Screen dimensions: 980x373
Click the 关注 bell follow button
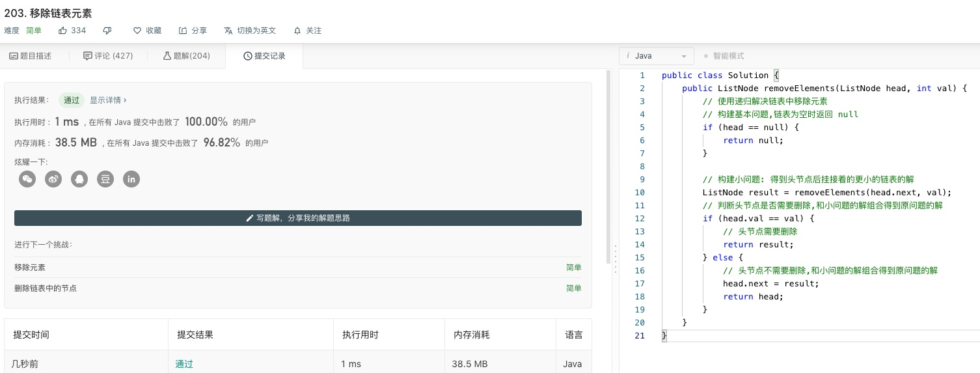coord(307,31)
